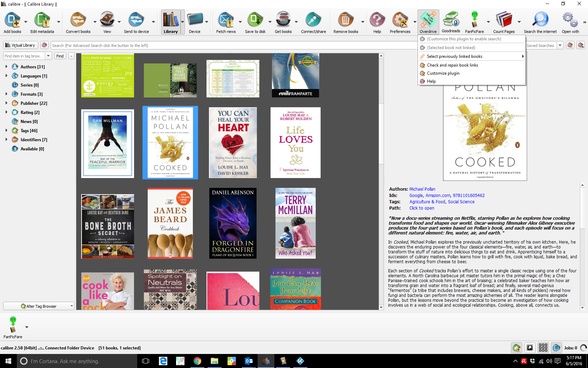The width and height of the screenshot is (588, 368).
Task: Select the Library toolbar icon
Action: tap(170, 20)
